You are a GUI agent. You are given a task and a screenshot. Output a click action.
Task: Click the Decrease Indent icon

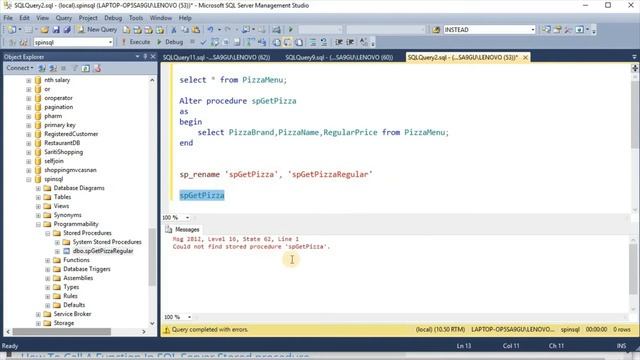click(x=339, y=42)
